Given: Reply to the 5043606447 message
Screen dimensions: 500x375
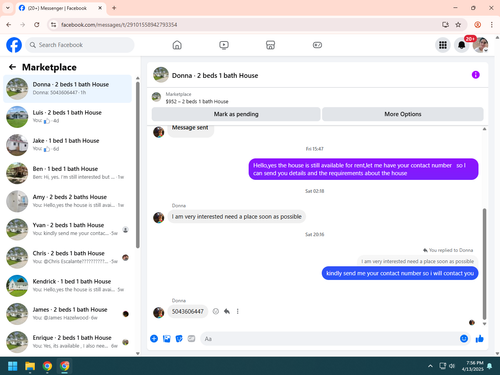Looking at the screenshot, I should pos(227,311).
